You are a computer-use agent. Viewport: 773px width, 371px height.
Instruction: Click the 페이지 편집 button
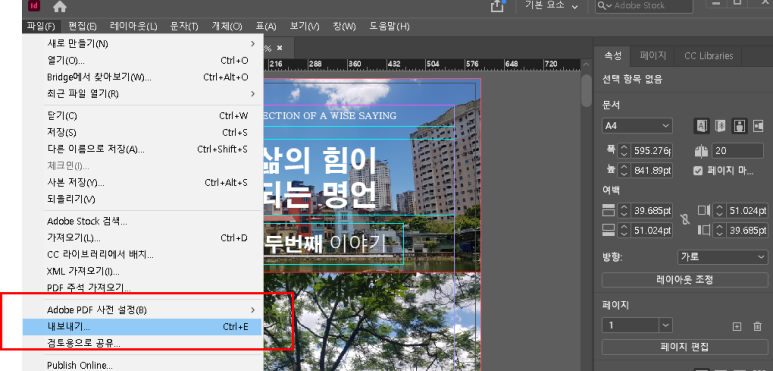(x=685, y=347)
